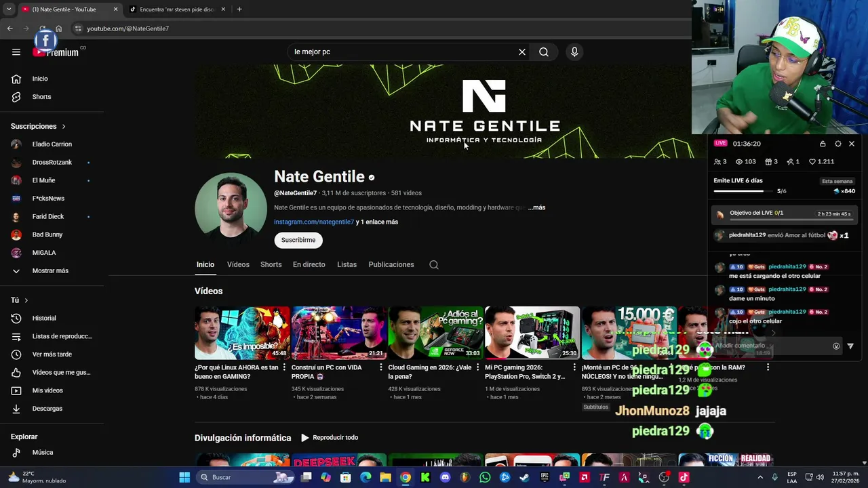Click the Windows Start button
The height and width of the screenshot is (488, 868).
click(x=184, y=477)
